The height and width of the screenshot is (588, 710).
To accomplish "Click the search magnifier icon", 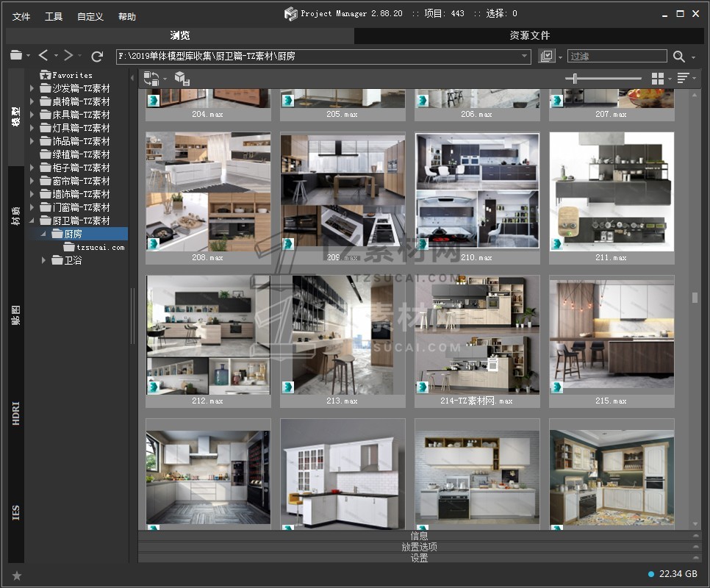I will coord(679,57).
